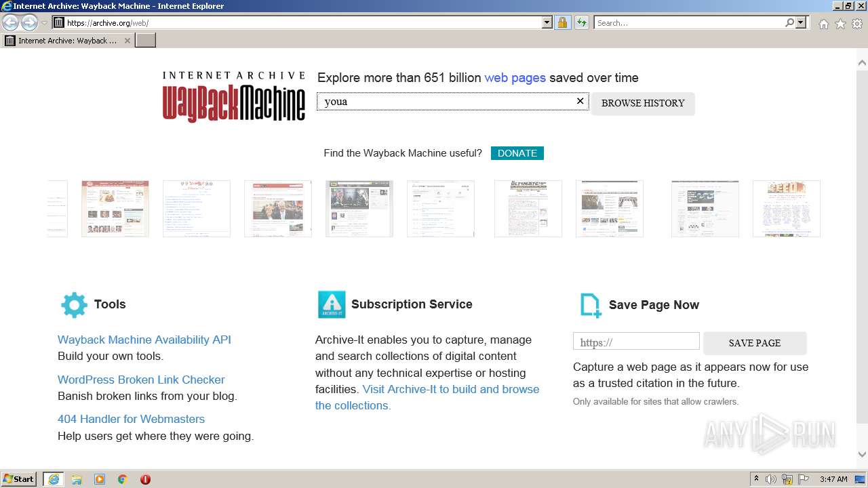Expand the address bar autocomplete dropdown
Viewport: 868px width, 488px height.
(547, 22)
